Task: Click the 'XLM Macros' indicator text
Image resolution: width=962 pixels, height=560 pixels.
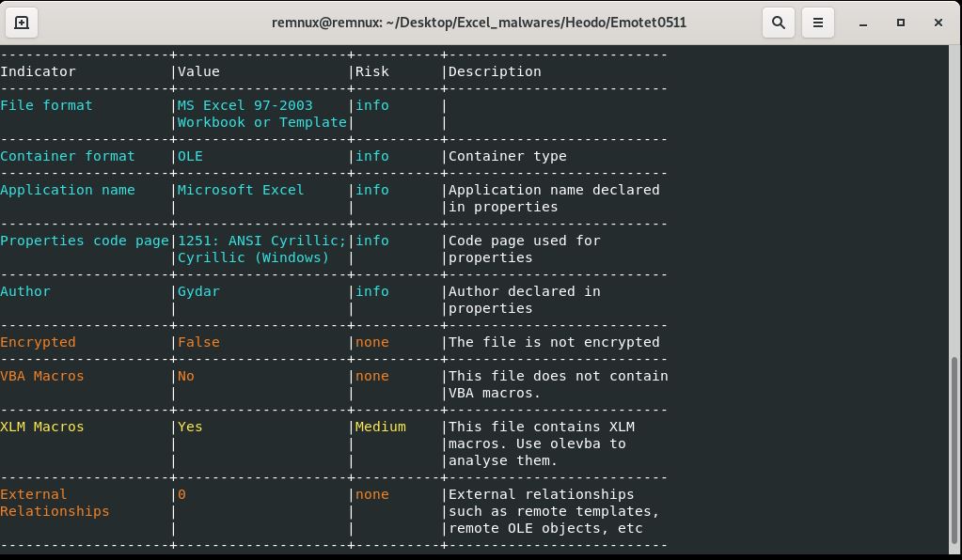Action: coord(42,427)
